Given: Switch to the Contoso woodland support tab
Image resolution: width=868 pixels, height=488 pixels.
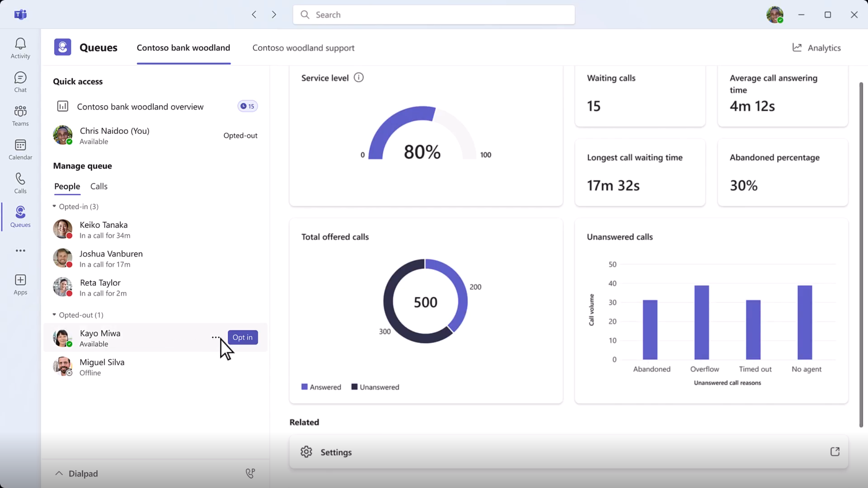Looking at the screenshot, I should coord(303,48).
